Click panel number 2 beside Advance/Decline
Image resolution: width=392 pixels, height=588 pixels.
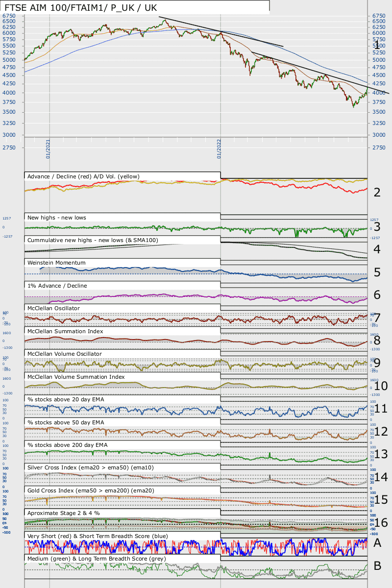point(377,192)
